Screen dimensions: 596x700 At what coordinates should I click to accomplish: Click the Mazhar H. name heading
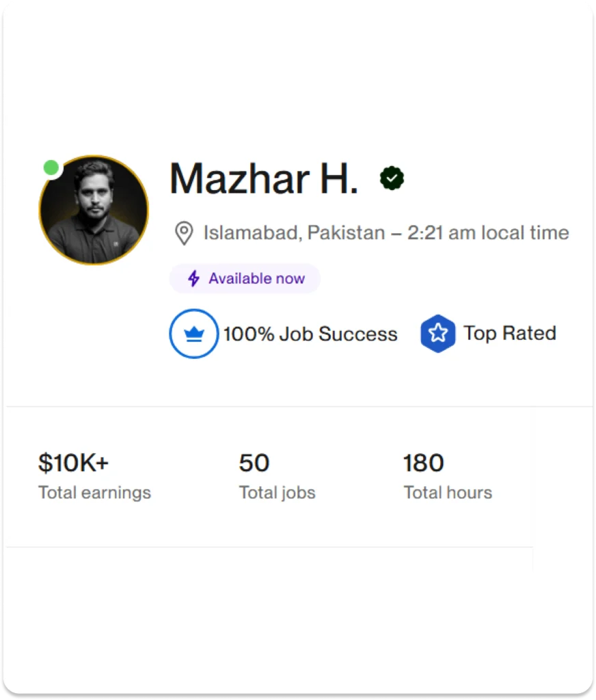pyautogui.click(x=264, y=179)
